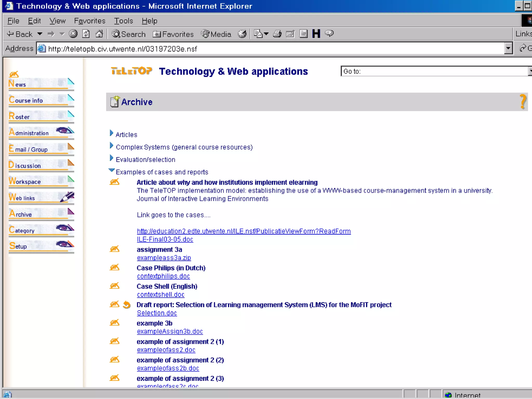The image size is (532, 399).
Task: Click the Print toolbar icon
Action: coord(277,34)
